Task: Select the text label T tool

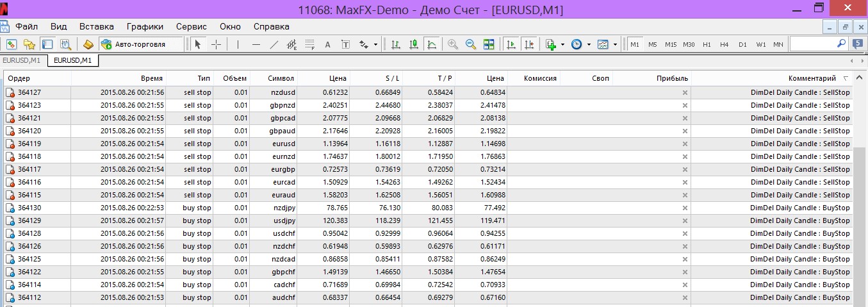Action: [345, 44]
